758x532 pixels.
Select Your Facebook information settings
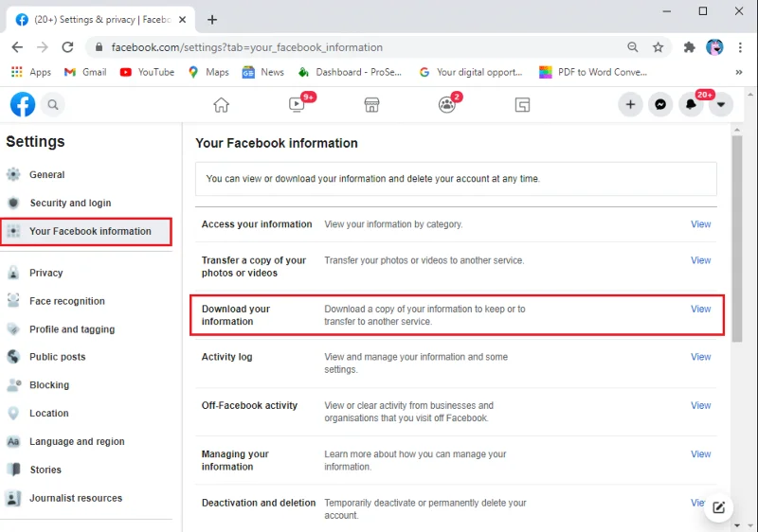point(86,231)
